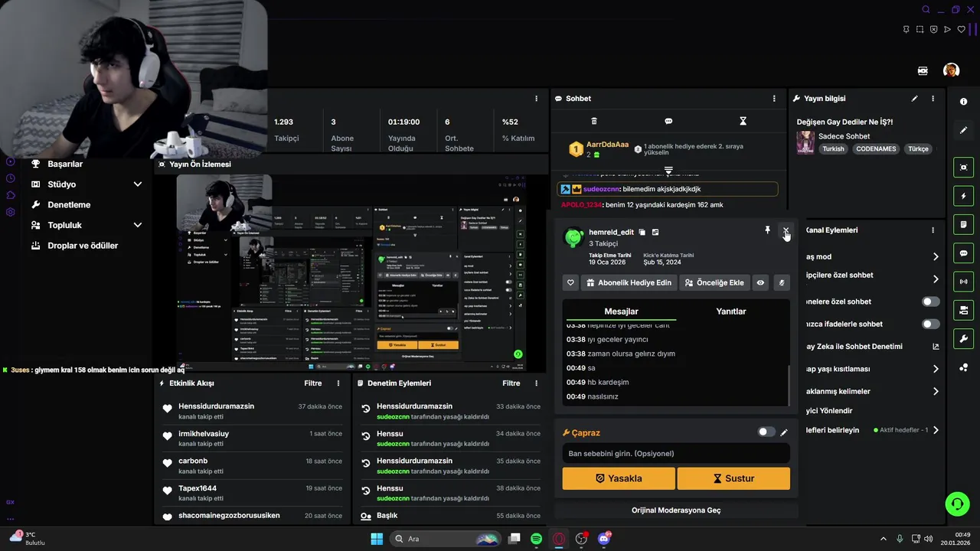Open Filtre in Denetim Eylemleri
Viewport: 980px width, 551px height.
tap(511, 383)
